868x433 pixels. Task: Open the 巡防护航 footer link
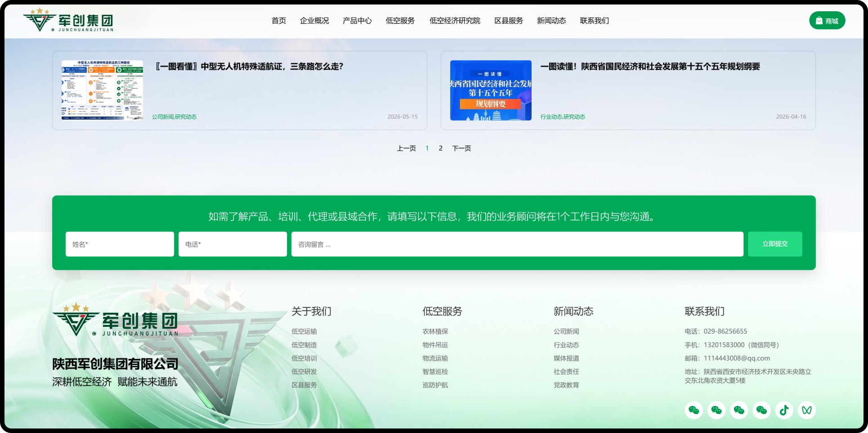pos(435,385)
